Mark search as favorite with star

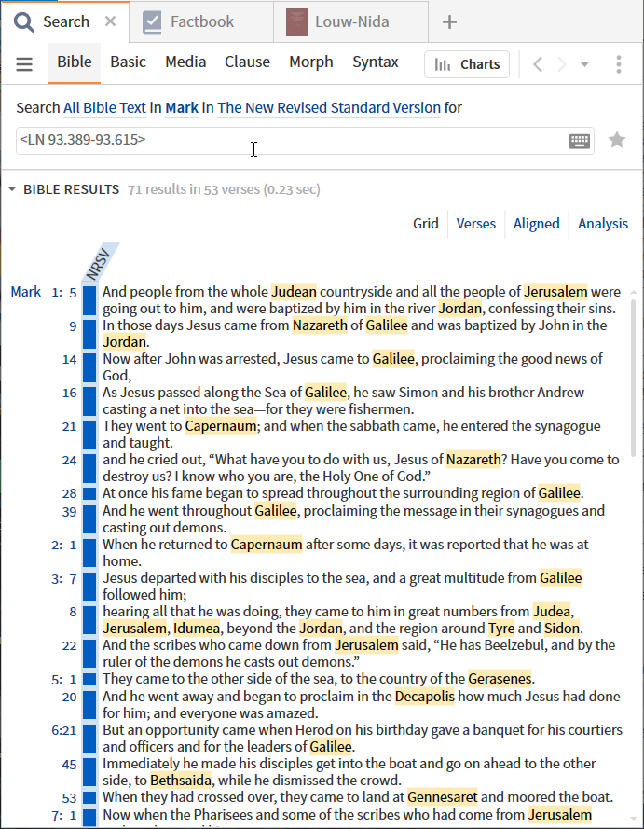point(617,141)
